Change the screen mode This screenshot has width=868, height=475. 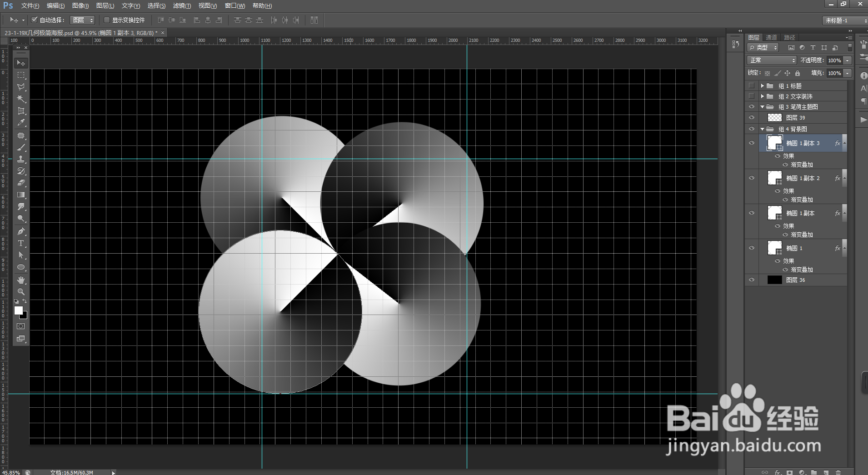[21, 339]
